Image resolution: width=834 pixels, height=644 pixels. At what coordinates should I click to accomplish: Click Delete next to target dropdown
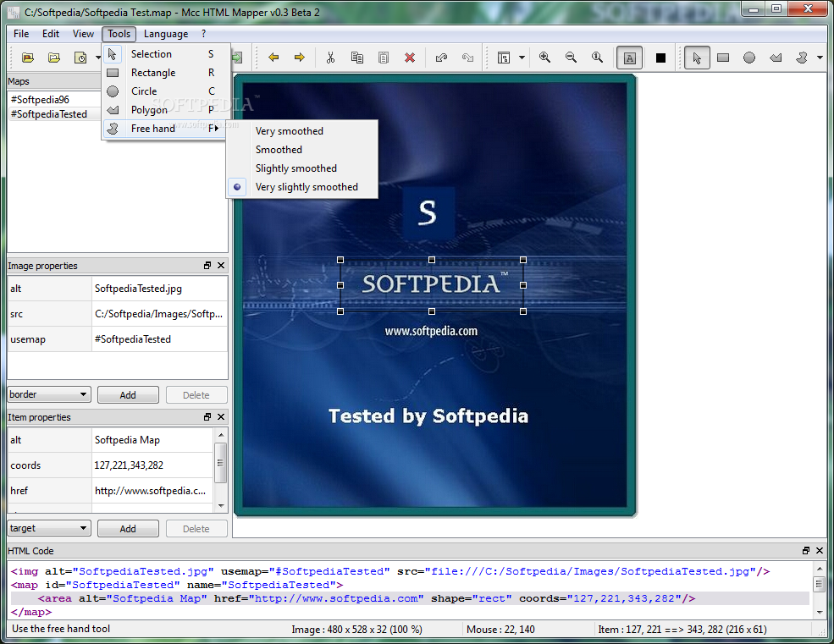[196, 529]
